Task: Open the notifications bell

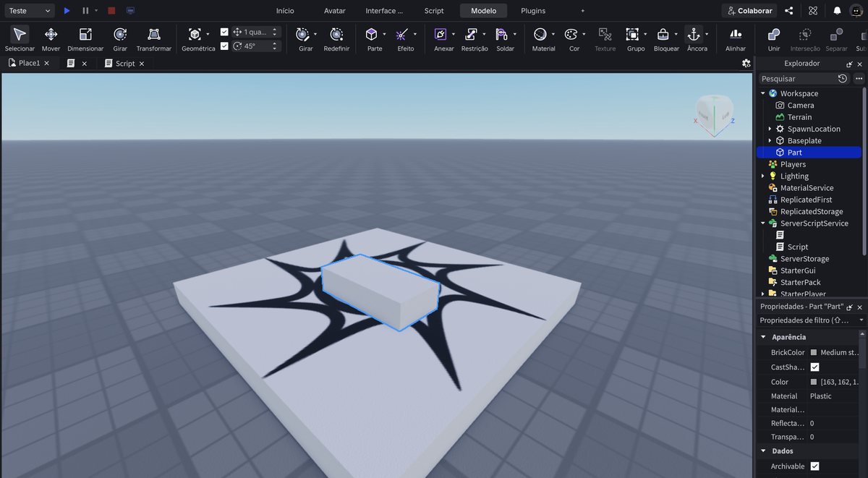Action: click(x=837, y=11)
